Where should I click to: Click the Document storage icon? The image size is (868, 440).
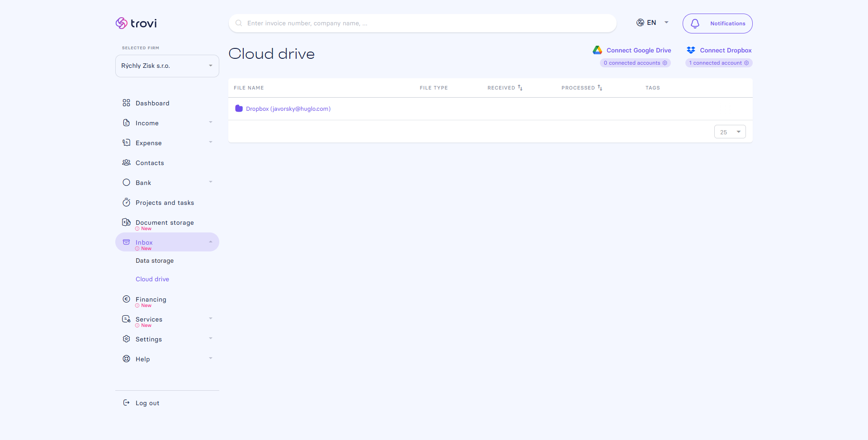[x=127, y=222]
